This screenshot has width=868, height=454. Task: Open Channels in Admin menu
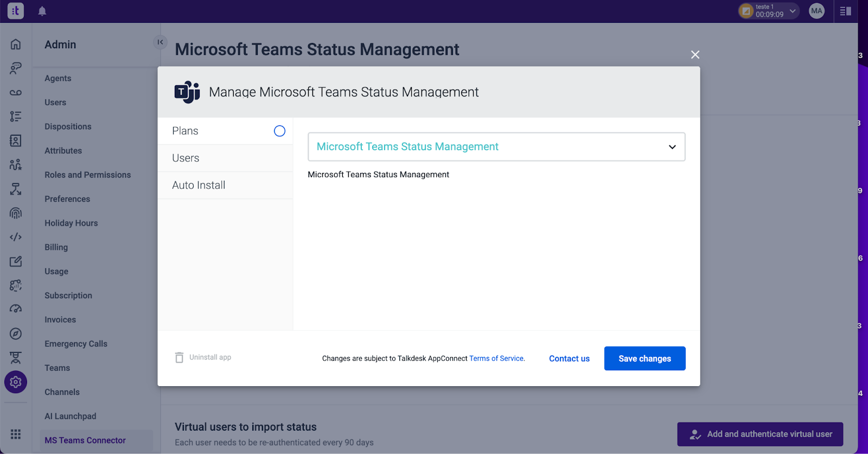coord(62,392)
